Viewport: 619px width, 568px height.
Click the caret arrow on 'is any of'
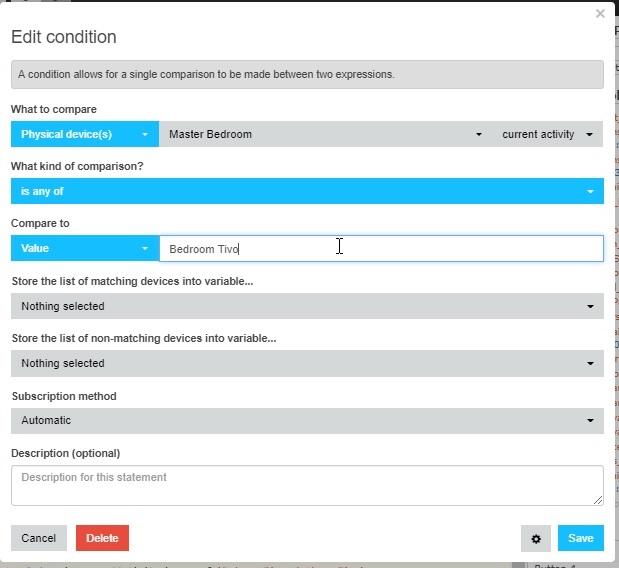coord(590,191)
